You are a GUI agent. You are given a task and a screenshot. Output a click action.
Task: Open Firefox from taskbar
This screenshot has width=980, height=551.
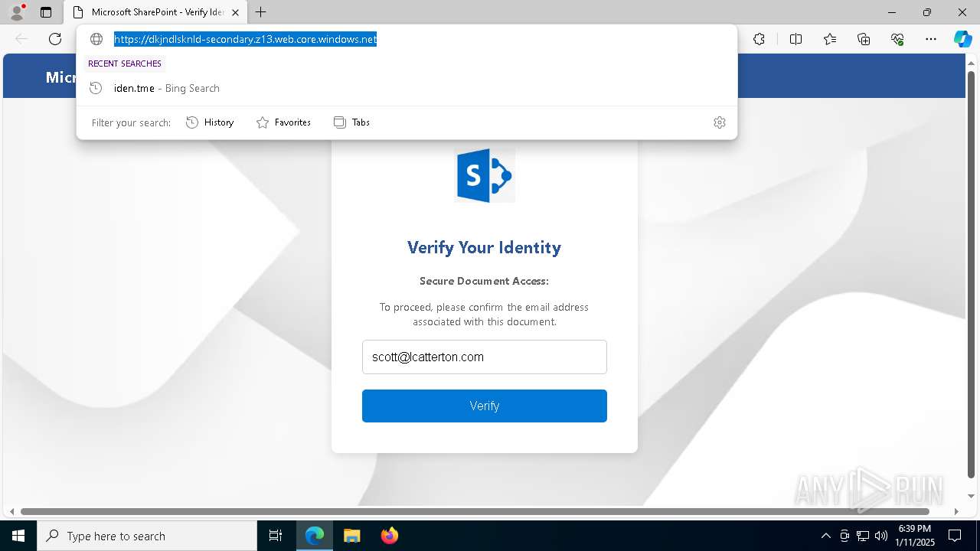[389, 536]
